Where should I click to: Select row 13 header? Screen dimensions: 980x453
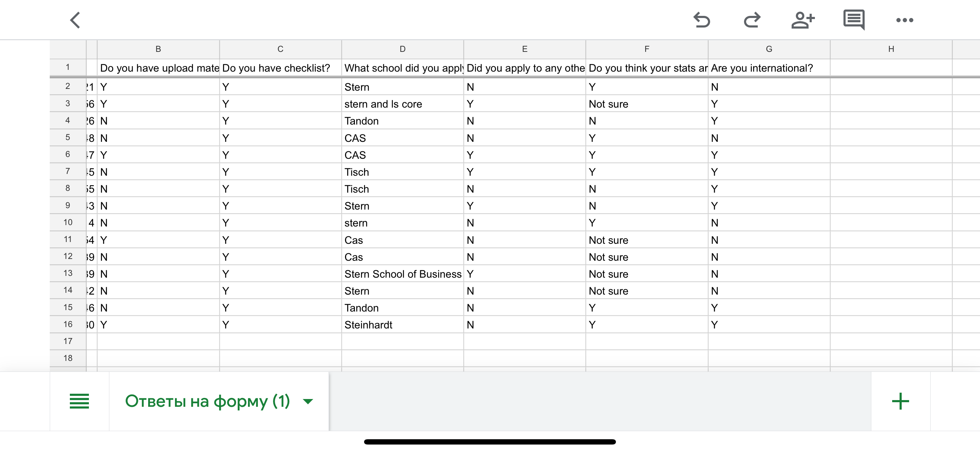68,273
